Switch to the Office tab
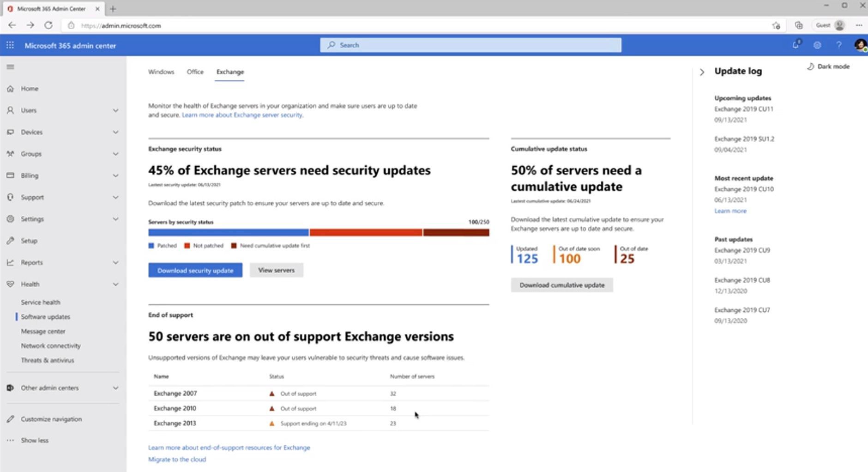The image size is (868, 472). tap(195, 72)
